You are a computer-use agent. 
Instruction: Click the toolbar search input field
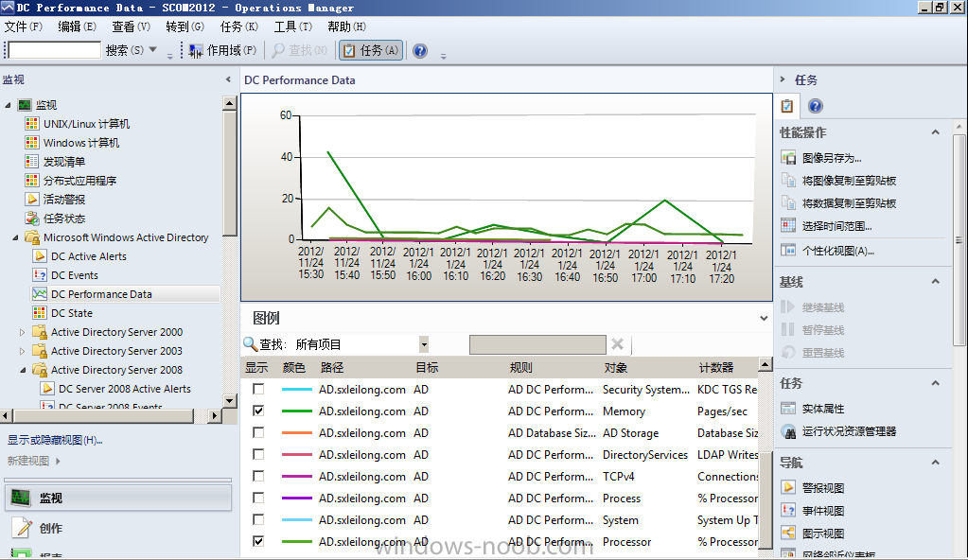click(54, 50)
